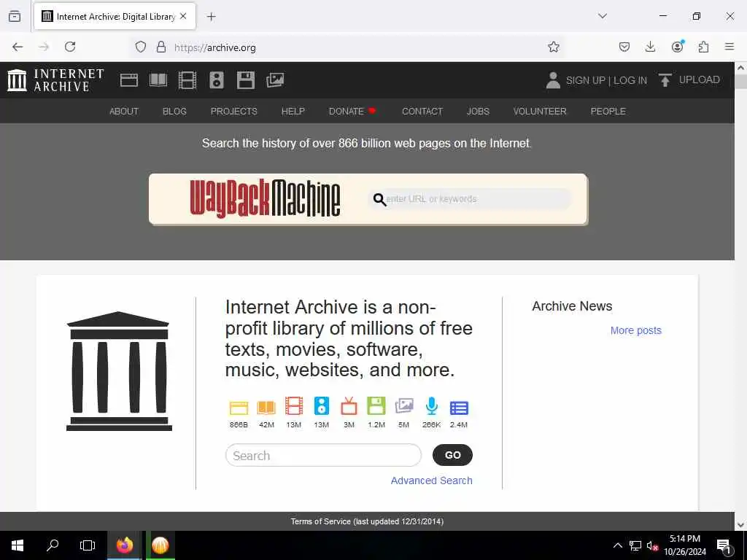
Task: Open the Web icon in top navigation
Action: coord(129,80)
